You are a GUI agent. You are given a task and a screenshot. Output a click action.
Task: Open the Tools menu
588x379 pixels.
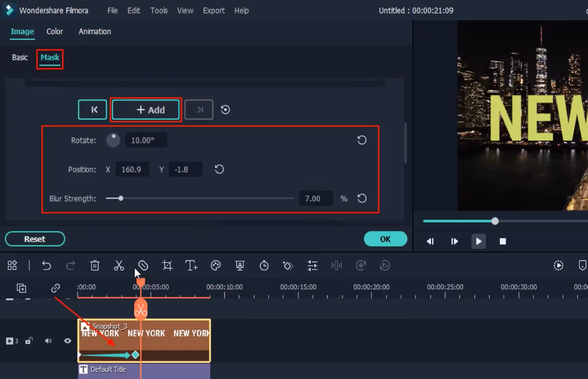[x=159, y=10]
